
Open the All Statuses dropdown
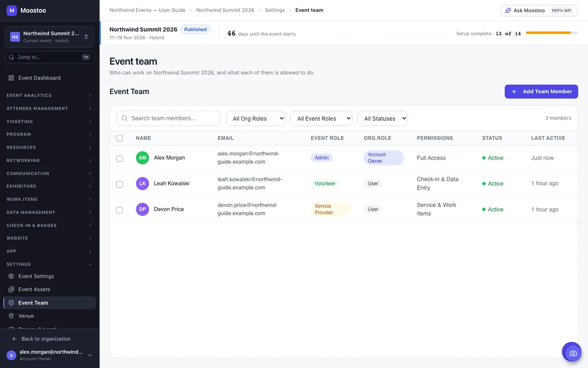(x=383, y=118)
